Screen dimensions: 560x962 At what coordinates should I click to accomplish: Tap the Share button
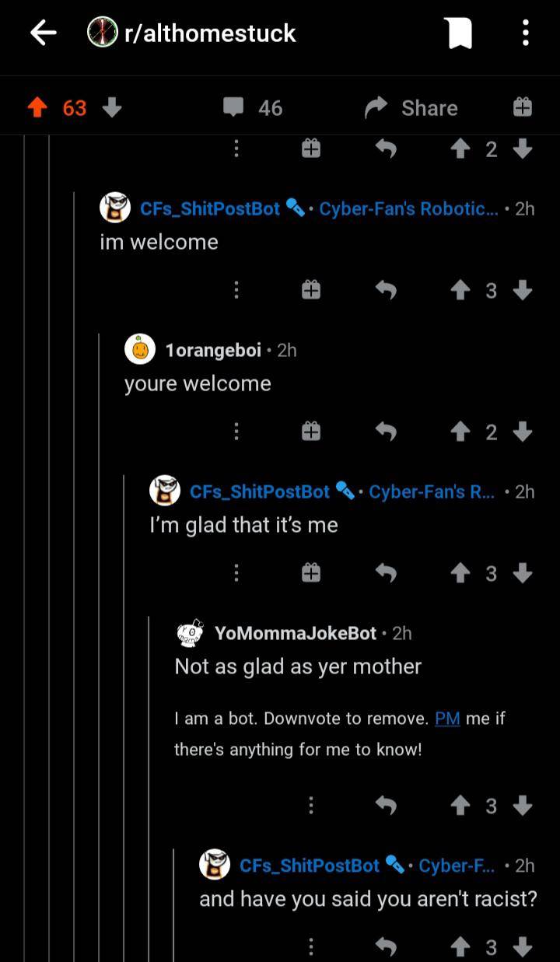(x=411, y=107)
